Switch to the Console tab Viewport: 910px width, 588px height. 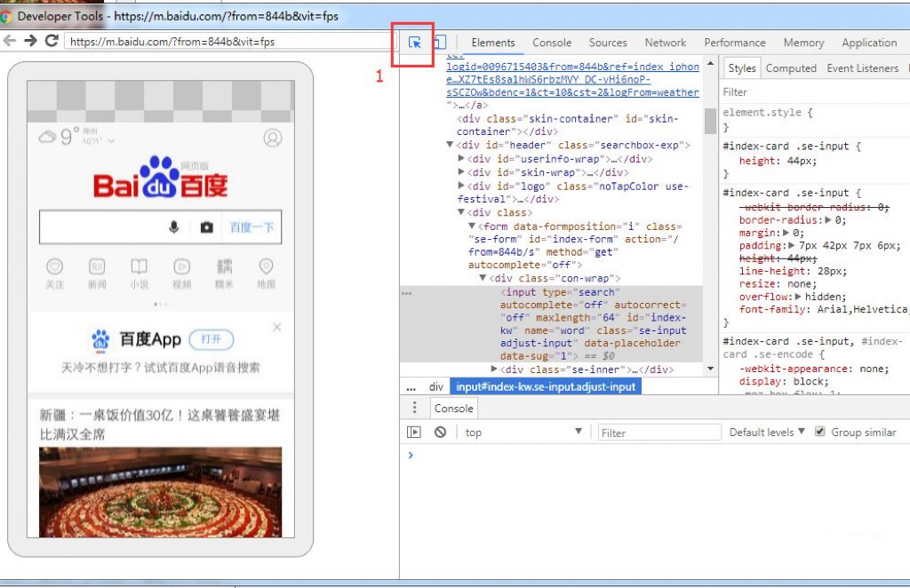tap(552, 43)
